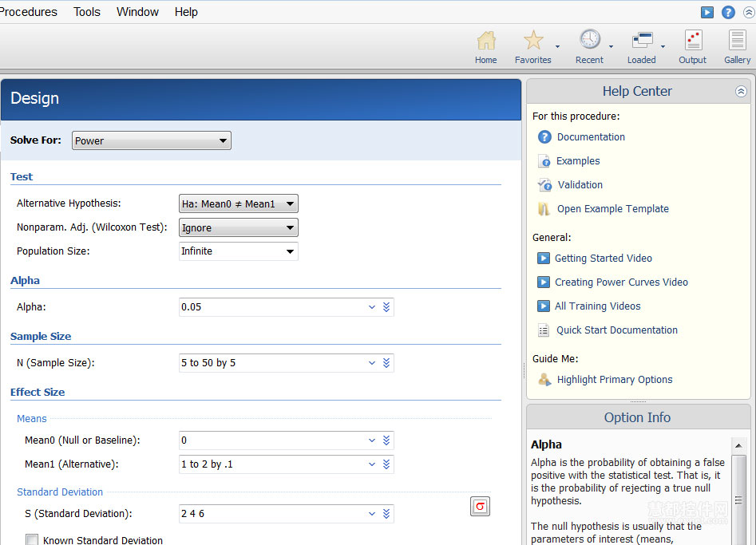Click the blue question mark help icon in the top bar

pos(728,12)
